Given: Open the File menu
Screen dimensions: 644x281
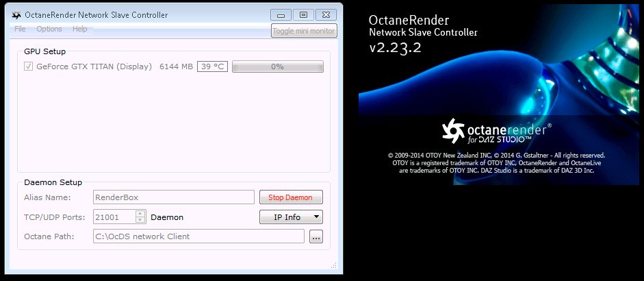Looking at the screenshot, I should pos(20,29).
